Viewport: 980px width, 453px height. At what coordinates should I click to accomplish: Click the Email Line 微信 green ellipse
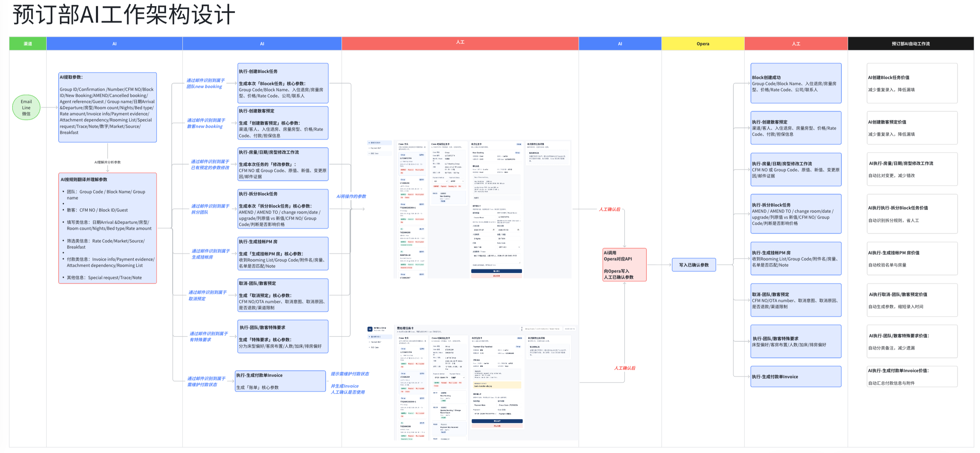coord(26,108)
